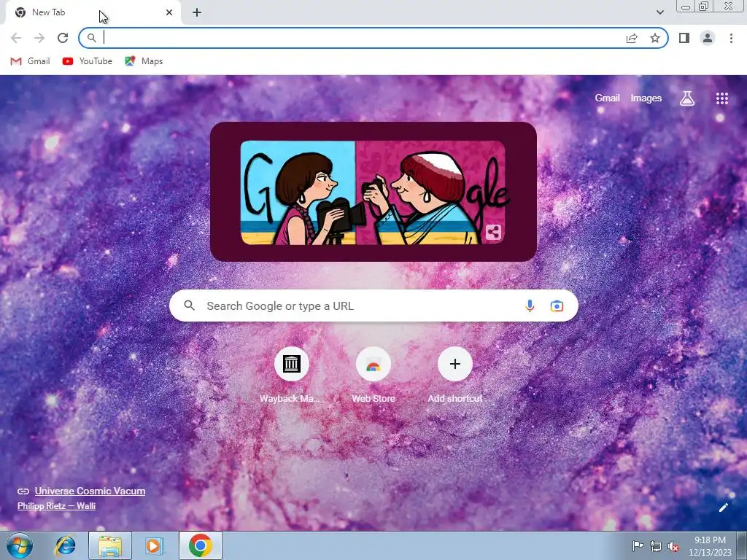The width and height of the screenshot is (747, 560).
Task: Open Philipp Rietz — Walli credit link
Action: point(56,506)
